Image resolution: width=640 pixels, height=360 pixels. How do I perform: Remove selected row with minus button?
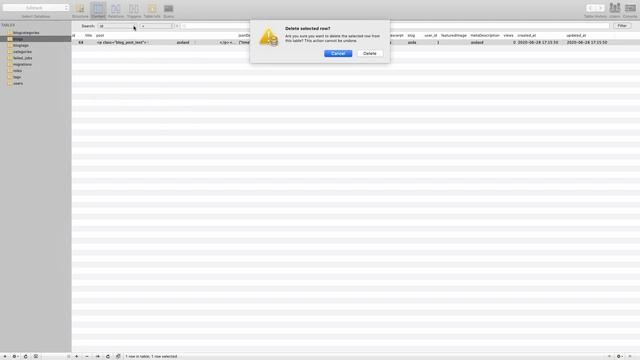point(87,356)
